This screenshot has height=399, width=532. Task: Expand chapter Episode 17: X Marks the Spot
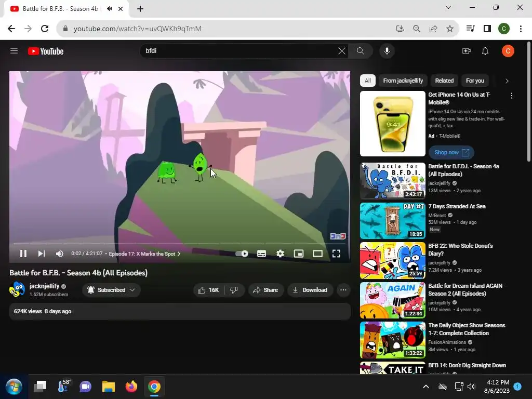coord(144,254)
